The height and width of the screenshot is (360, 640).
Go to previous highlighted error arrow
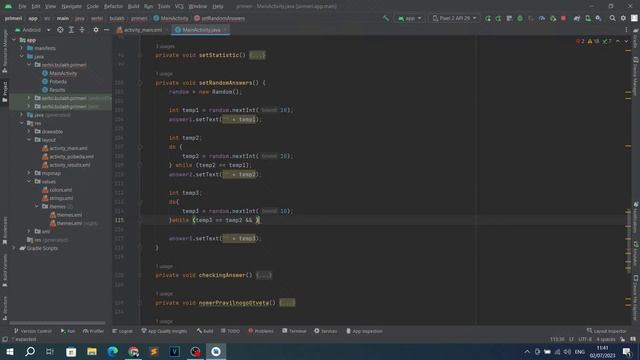618,41
